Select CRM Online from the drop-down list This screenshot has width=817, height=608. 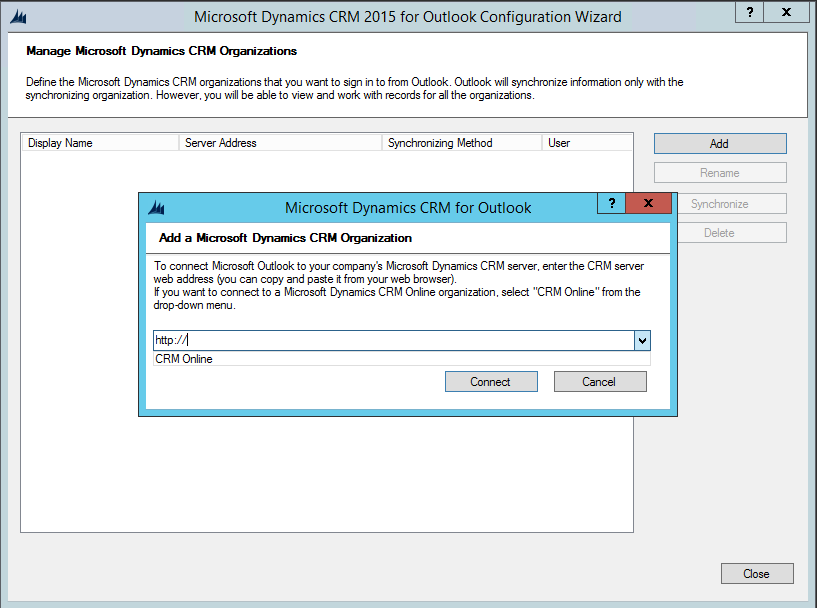click(184, 359)
